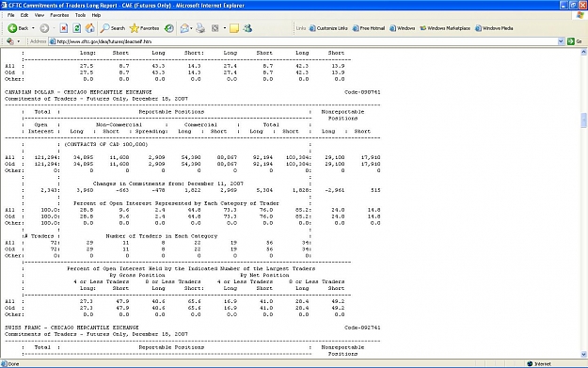Image resolution: width=588 pixels, height=368 pixels.
Task: Select the CANADIAN DOLLAR - CHICAGO MERCANTILE EXCHANGE heading
Action: (x=78, y=92)
